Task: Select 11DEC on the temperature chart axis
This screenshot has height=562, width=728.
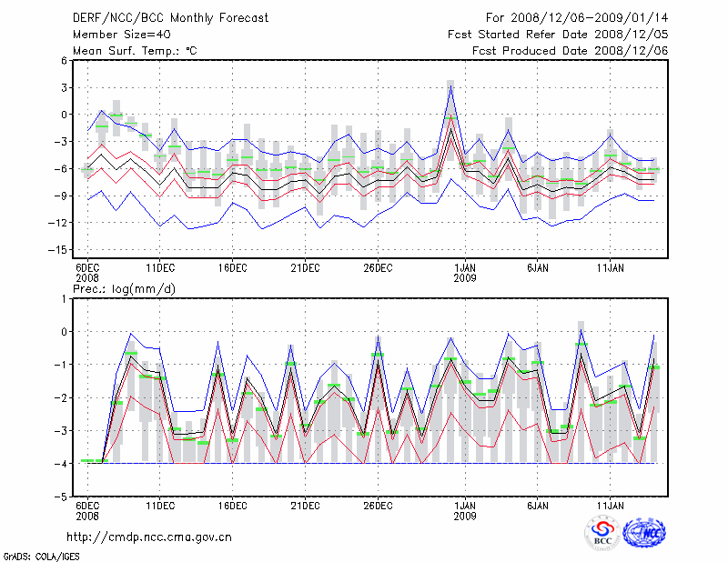Action: [x=160, y=268]
